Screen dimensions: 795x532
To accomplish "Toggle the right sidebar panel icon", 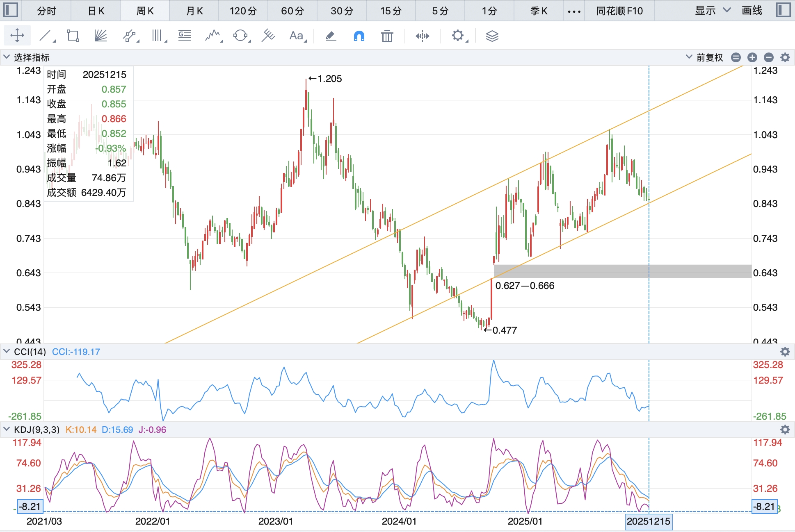I will [784, 10].
